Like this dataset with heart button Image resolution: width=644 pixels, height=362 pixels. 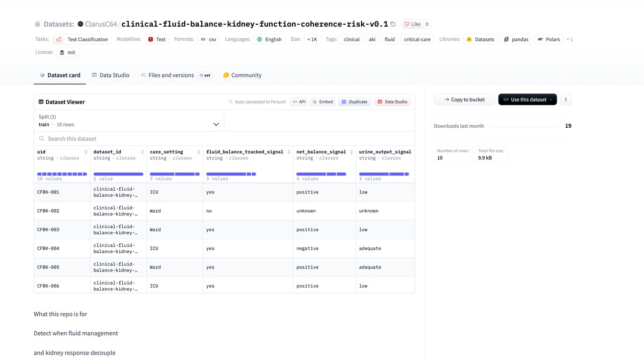point(413,24)
